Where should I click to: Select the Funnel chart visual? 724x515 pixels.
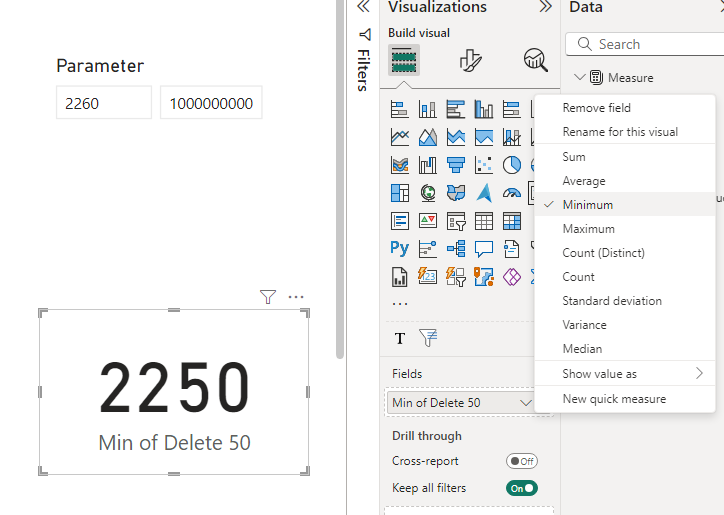pyautogui.click(x=456, y=165)
